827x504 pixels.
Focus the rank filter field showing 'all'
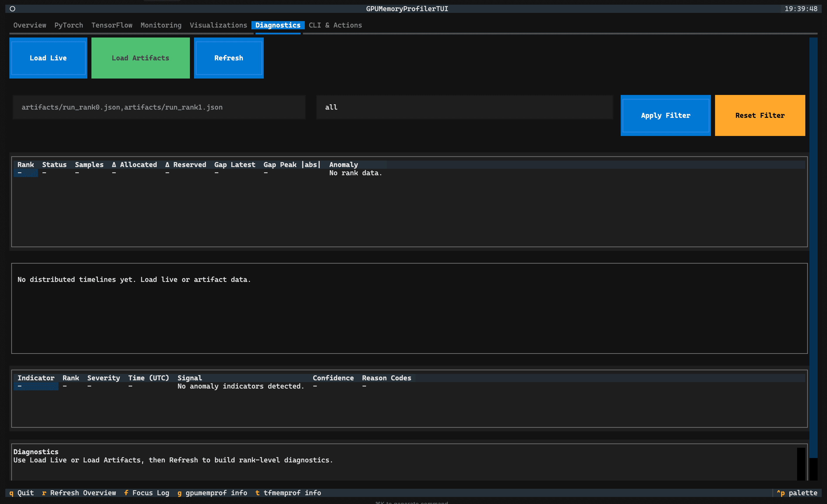tap(464, 107)
